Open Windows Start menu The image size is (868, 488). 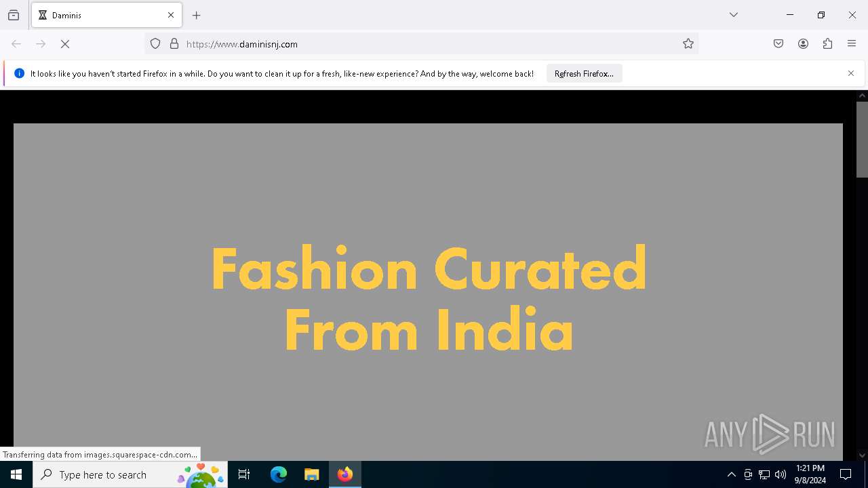tap(16, 474)
